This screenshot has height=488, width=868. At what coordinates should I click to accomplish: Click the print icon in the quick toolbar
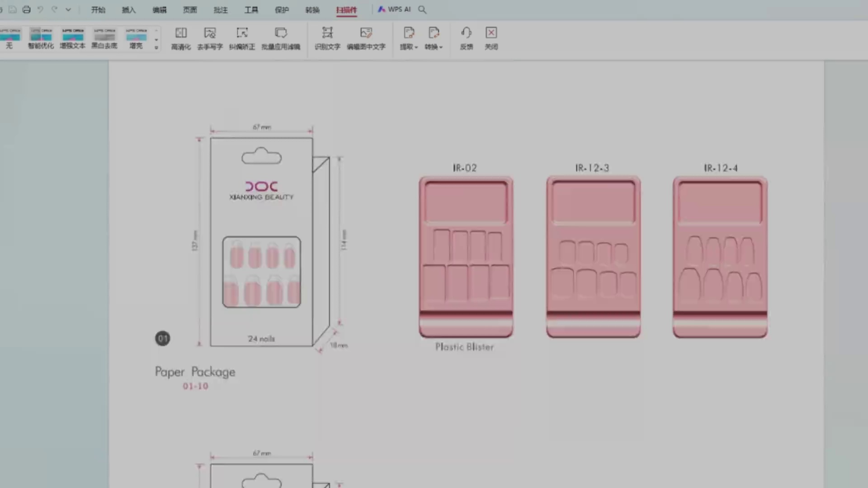pyautogui.click(x=26, y=9)
